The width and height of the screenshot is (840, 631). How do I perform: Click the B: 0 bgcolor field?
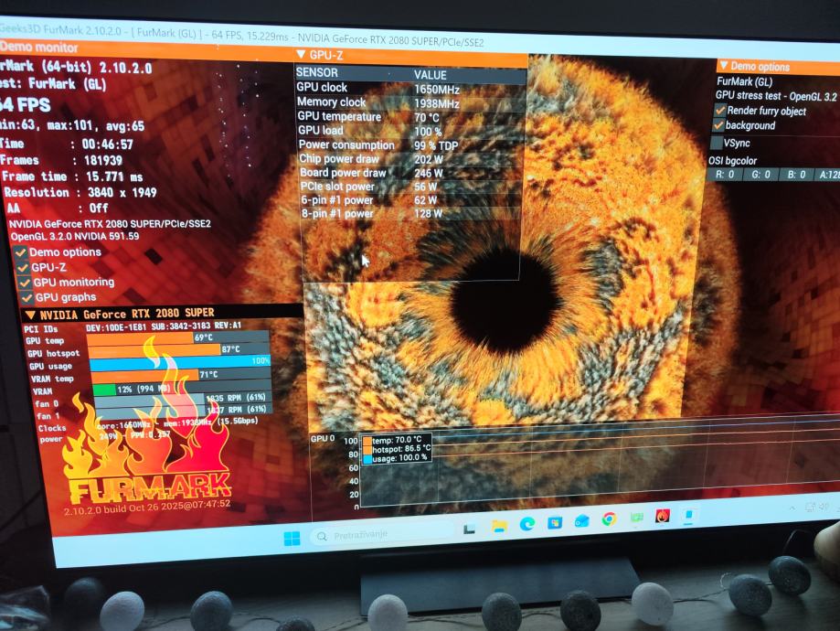[796, 175]
